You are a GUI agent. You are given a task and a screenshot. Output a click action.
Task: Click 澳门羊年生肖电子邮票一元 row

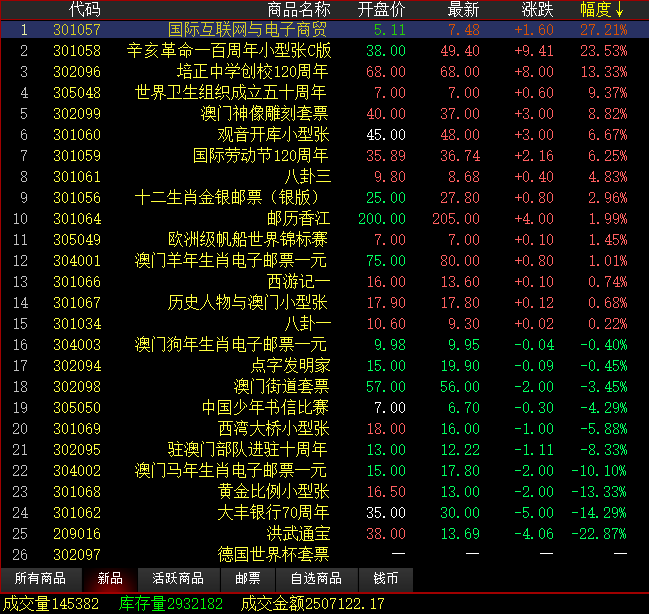[x=324, y=261]
